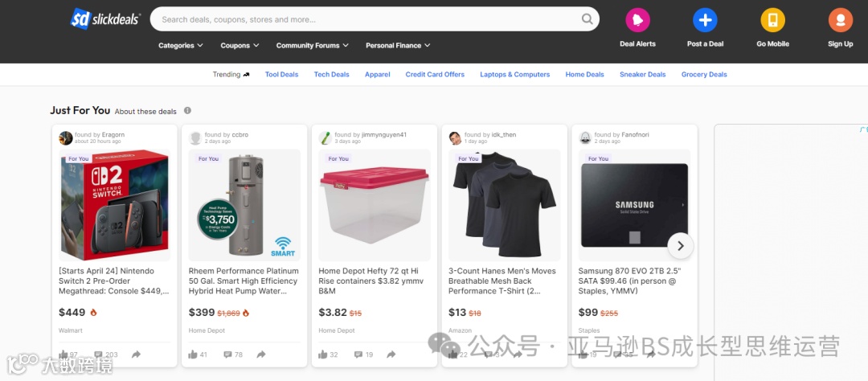The image size is (868, 381).
Task: Open the Samsung SSD product image
Action: [634, 205]
